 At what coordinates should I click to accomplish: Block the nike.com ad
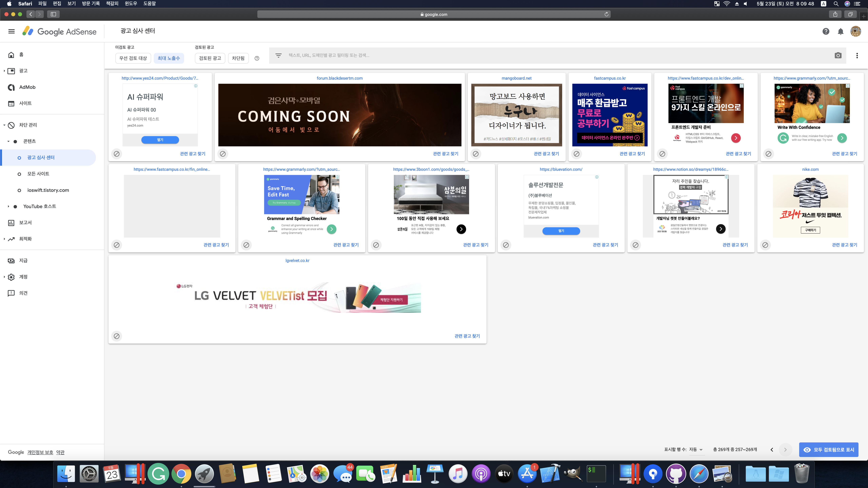click(x=765, y=245)
